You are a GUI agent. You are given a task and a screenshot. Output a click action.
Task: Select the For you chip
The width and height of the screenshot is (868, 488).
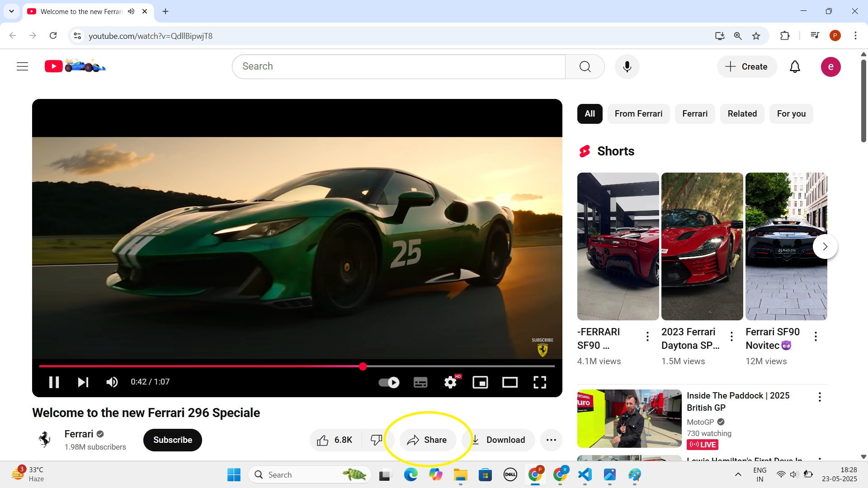tap(791, 114)
